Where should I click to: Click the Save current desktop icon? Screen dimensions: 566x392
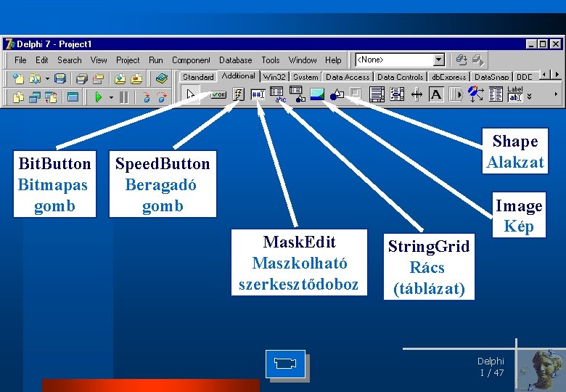point(462,60)
